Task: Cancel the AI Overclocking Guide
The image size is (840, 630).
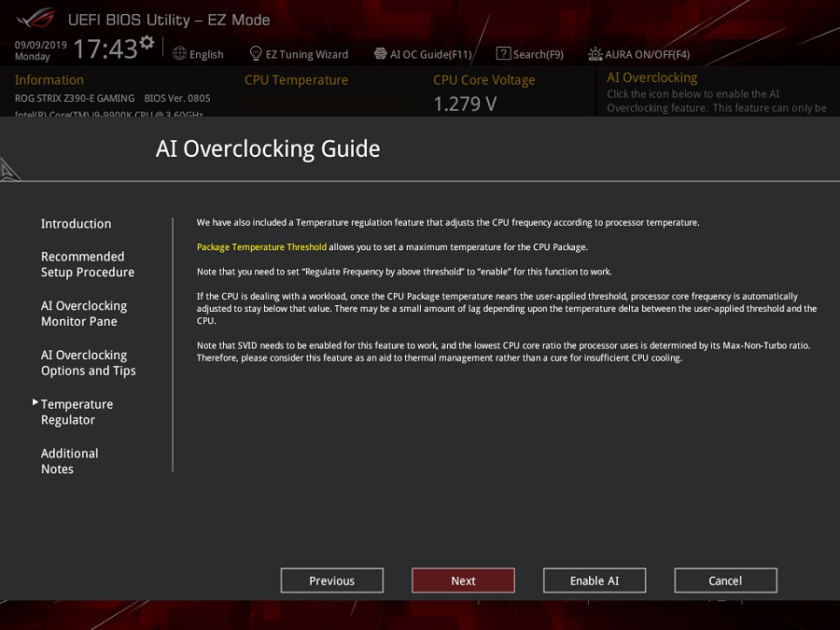Action: 725,581
